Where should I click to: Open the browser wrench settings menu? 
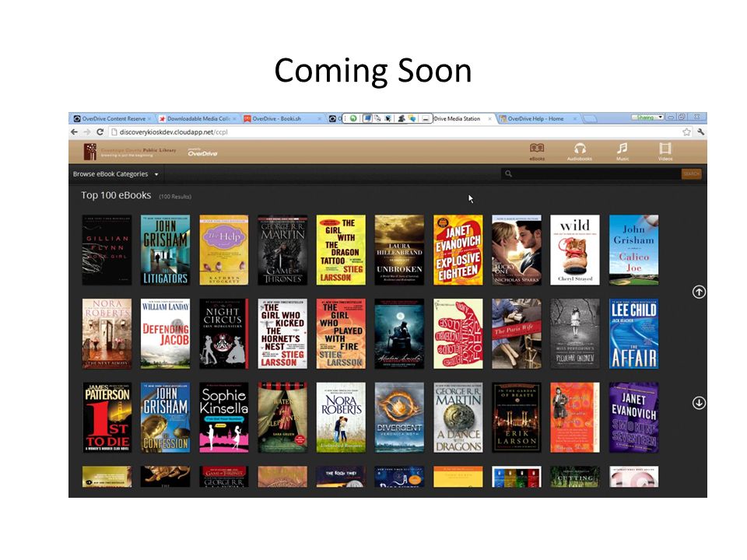(x=700, y=132)
